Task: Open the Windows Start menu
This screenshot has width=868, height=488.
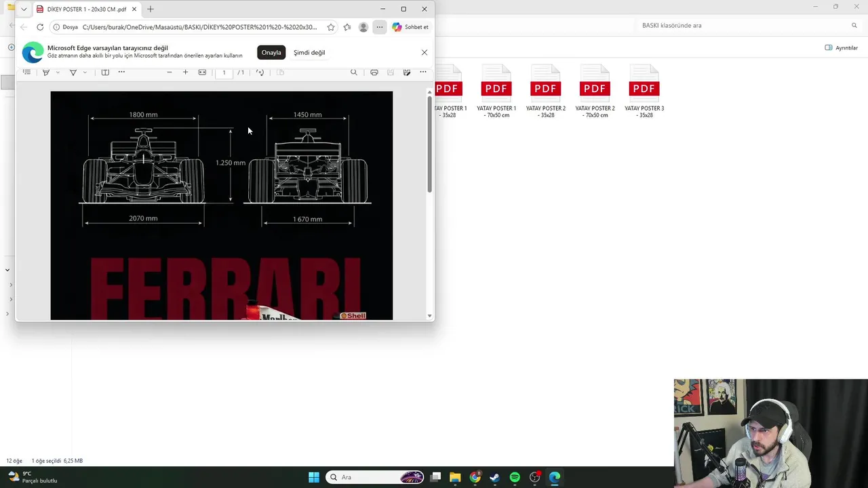Action: pos(314,477)
